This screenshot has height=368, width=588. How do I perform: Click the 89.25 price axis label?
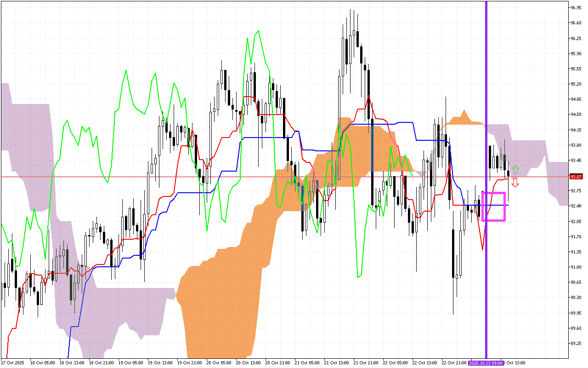(x=576, y=344)
